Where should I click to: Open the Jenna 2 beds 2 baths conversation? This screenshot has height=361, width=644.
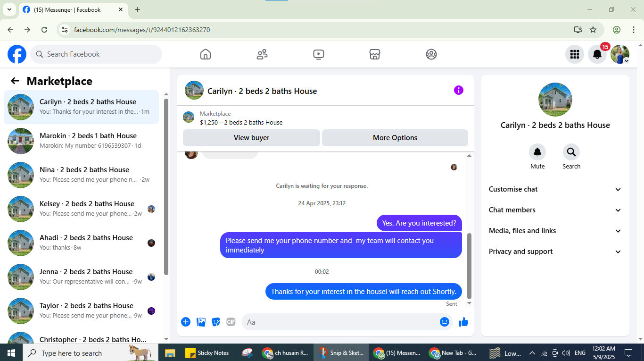[x=82, y=277]
